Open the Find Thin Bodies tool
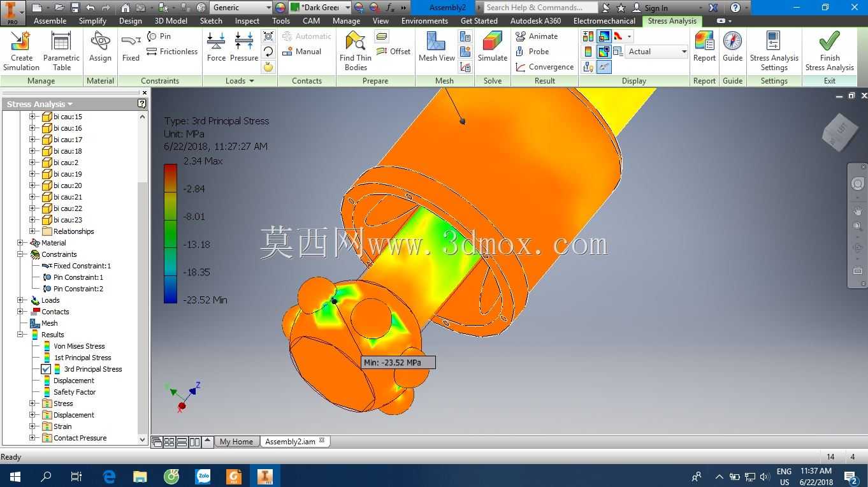 [x=356, y=51]
